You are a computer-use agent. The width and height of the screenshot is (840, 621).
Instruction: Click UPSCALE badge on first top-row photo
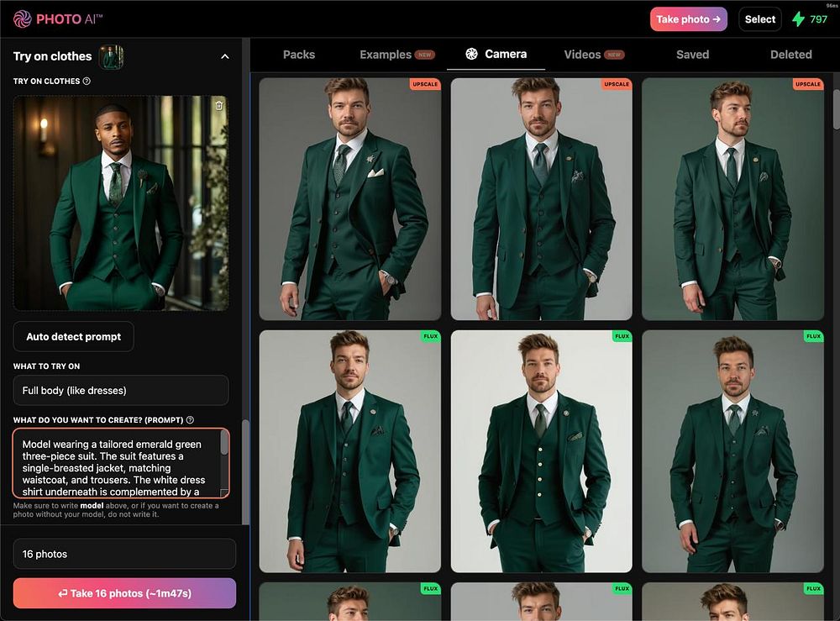tap(425, 84)
